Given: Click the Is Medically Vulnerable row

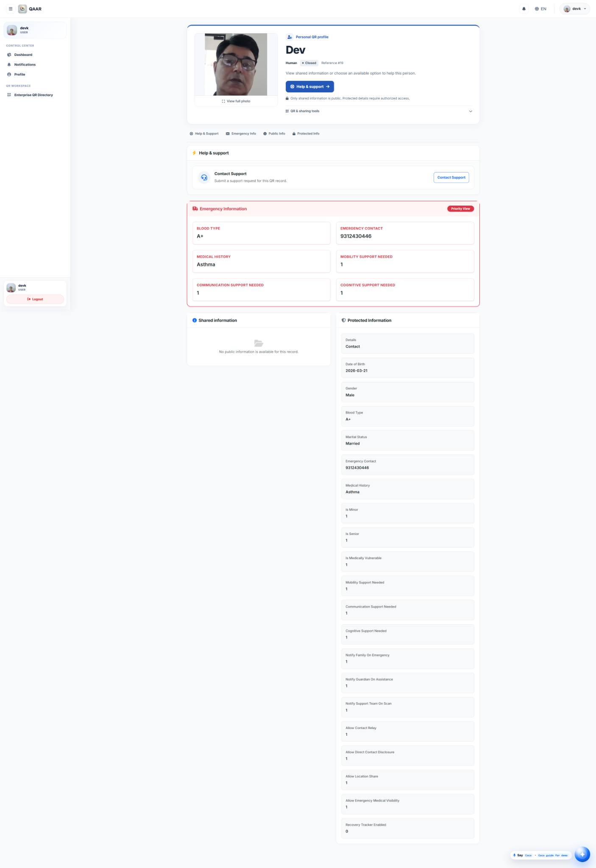Looking at the screenshot, I should 407,562.
